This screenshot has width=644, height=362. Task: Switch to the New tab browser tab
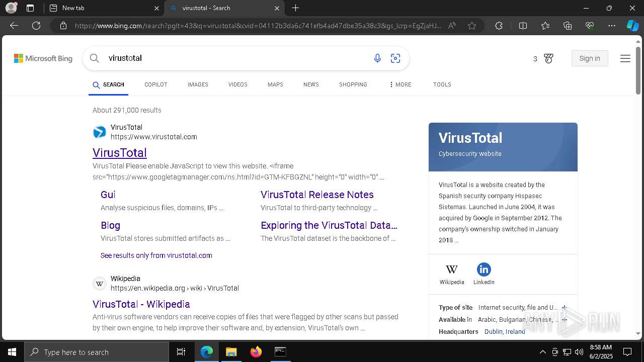point(103,8)
